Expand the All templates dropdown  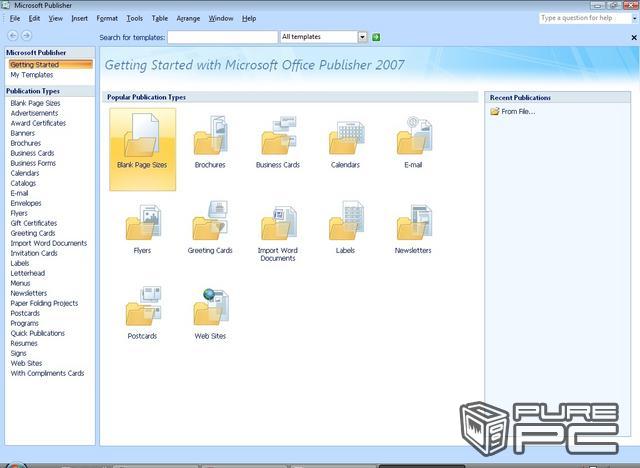(x=362, y=37)
